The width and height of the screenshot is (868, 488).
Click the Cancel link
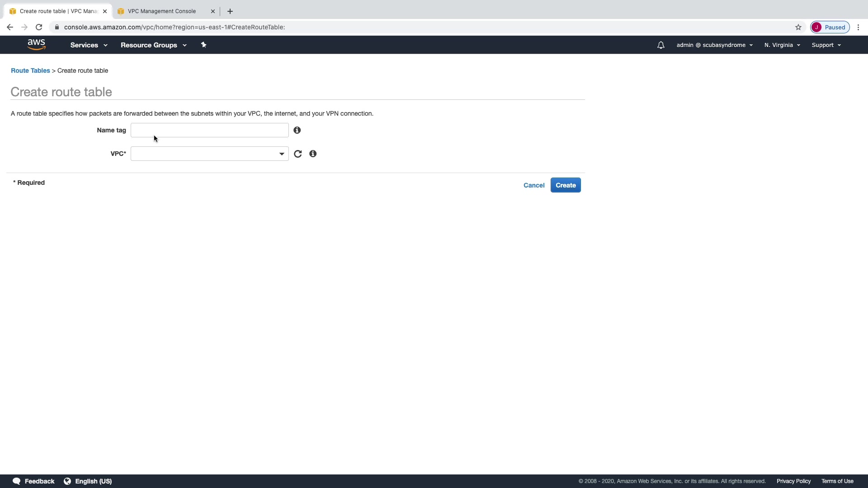(x=534, y=185)
